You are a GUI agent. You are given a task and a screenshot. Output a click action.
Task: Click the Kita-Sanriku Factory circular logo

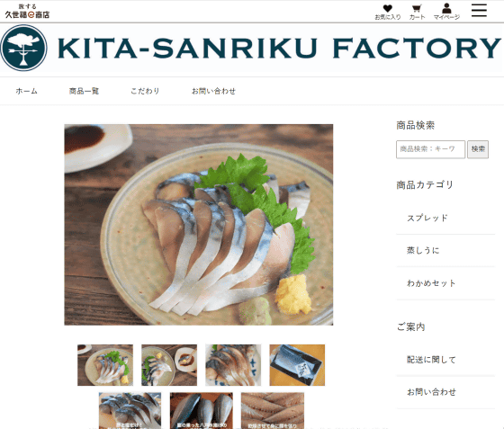point(23,48)
